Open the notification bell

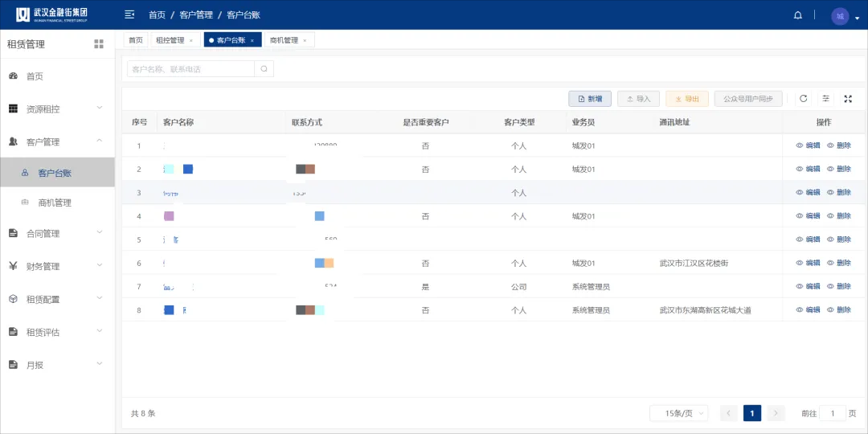click(x=798, y=15)
